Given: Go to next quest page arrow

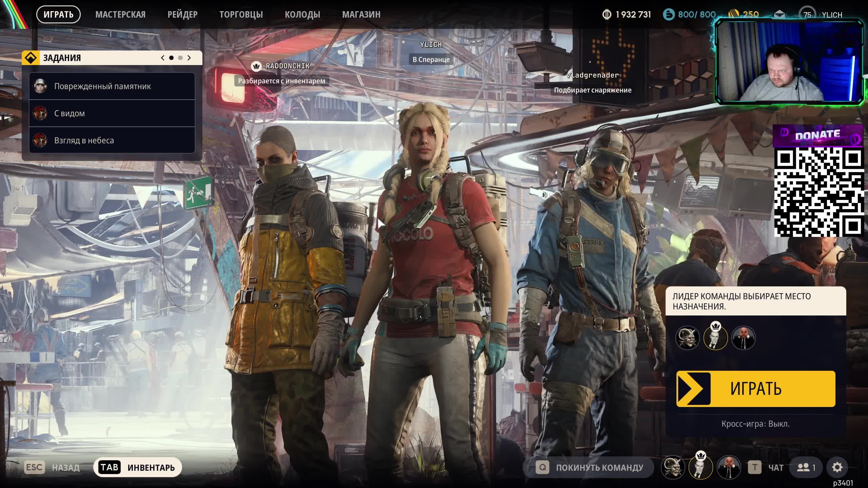Looking at the screenshot, I should tap(189, 58).
